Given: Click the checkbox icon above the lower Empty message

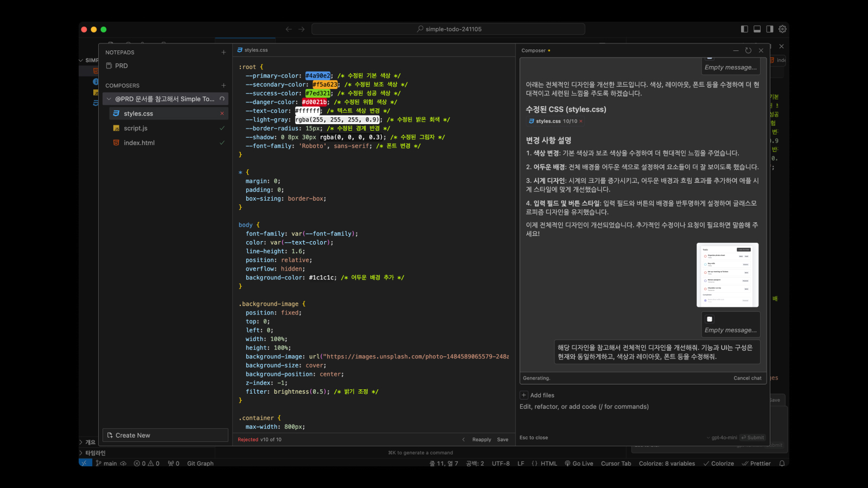Looking at the screenshot, I should pos(710,319).
